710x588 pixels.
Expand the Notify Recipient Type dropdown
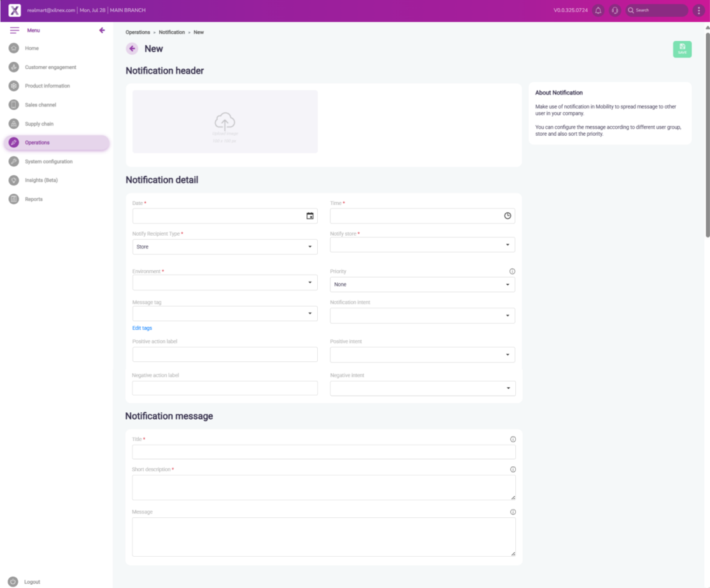(225, 247)
